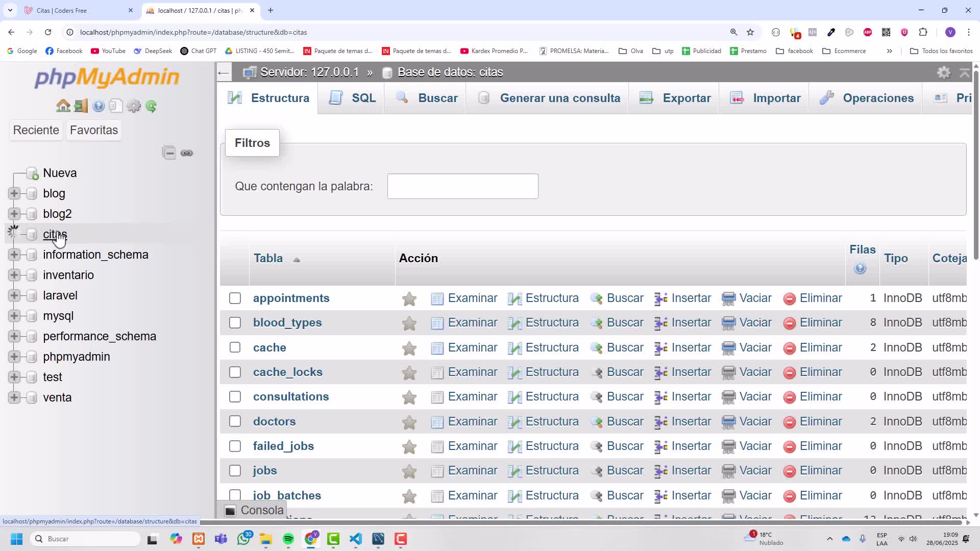Open the Exportar tab
The image size is (980, 551).
(674, 98)
